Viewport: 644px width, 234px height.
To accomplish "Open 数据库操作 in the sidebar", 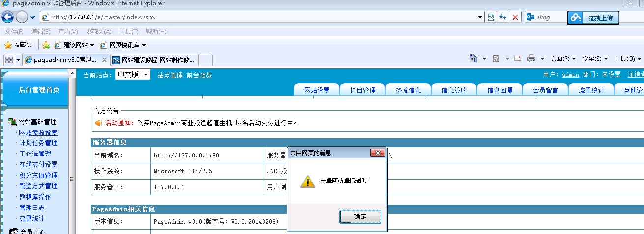I will [x=35, y=197].
